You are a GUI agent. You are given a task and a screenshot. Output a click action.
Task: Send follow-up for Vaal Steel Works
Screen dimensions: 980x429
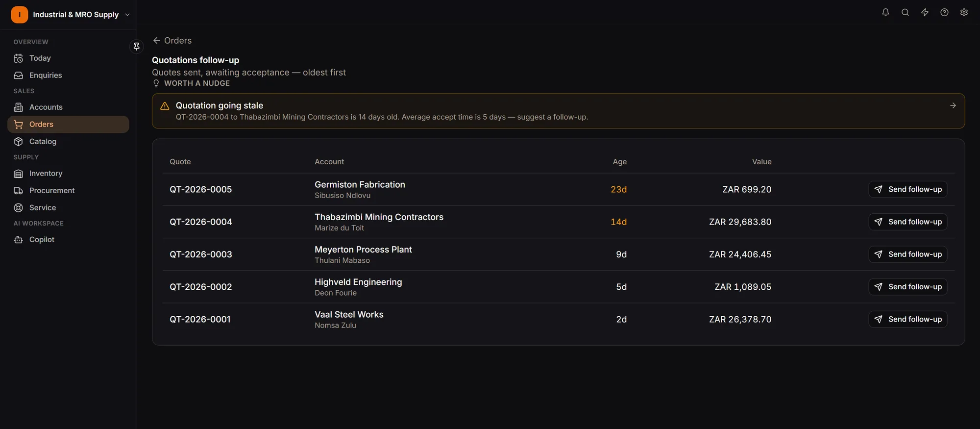(907, 319)
